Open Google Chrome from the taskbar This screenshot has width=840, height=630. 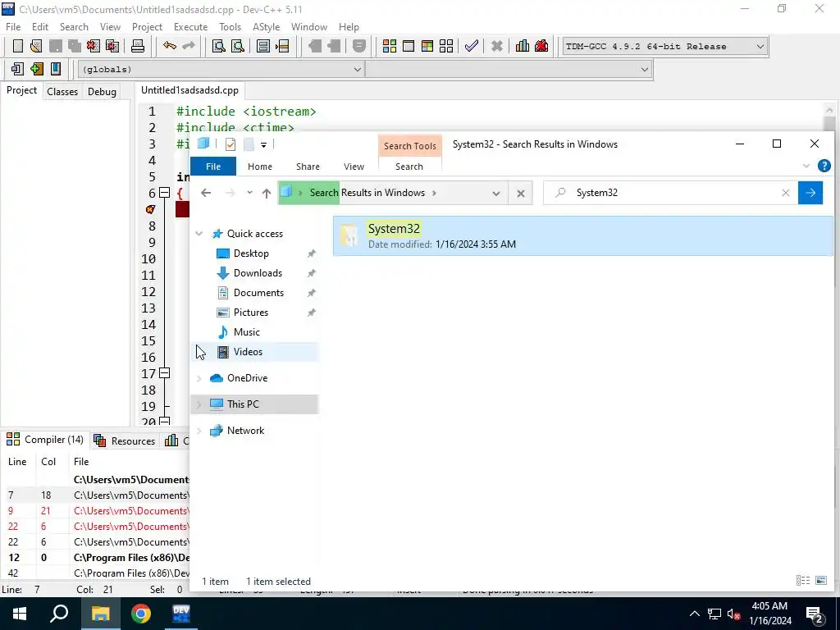click(x=141, y=614)
